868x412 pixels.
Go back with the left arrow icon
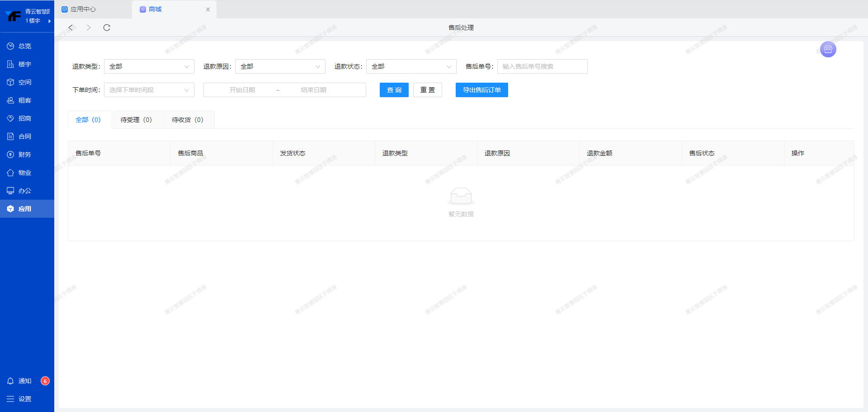point(71,28)
